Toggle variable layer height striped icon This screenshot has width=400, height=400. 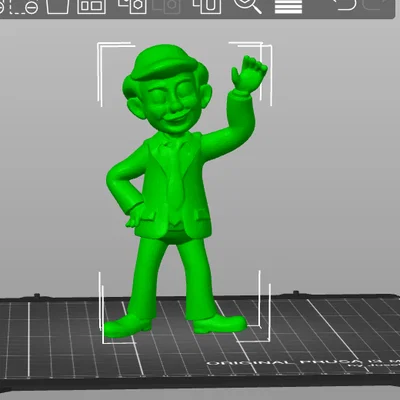tap(288, 6)
